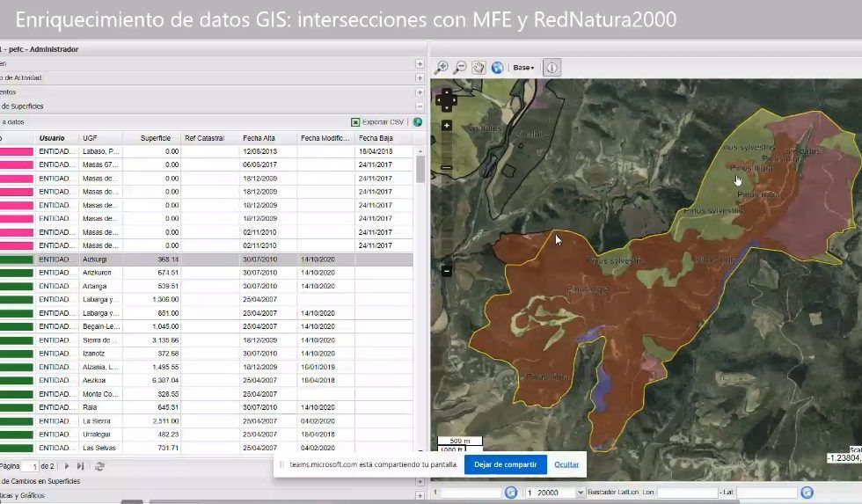This screenshot has width=862, height=504.
Task: Select the Artanga row
Action: (x=206, y=287)
